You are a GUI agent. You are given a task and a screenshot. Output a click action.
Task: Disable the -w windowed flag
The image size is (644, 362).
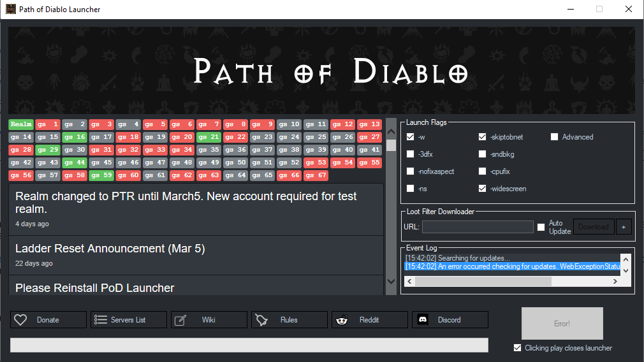[411, 137]
